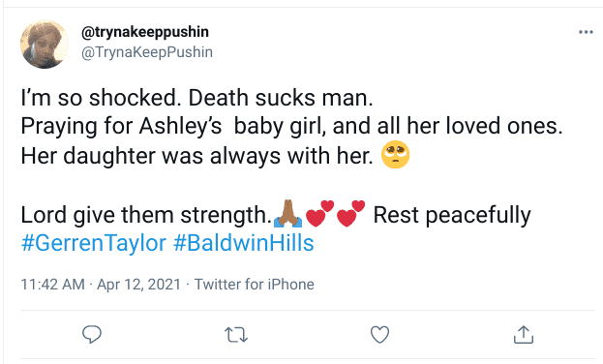Image resolution: width=603 pixels, height=364 pixels.
Task: Click the pleading face emoji
Action: (395, 155)
